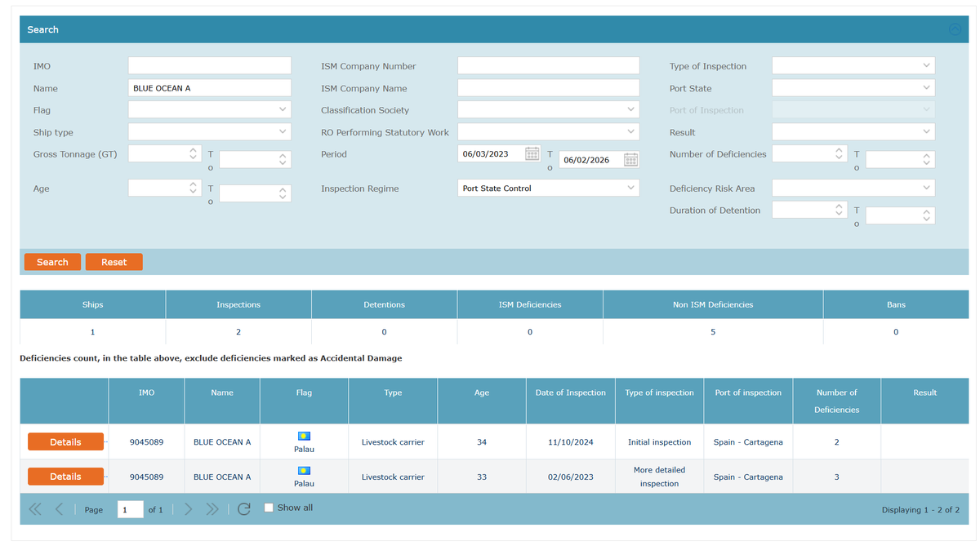Click the Age To spinner field
This screenshot has height=550, width=980.
tap(255, 194)
